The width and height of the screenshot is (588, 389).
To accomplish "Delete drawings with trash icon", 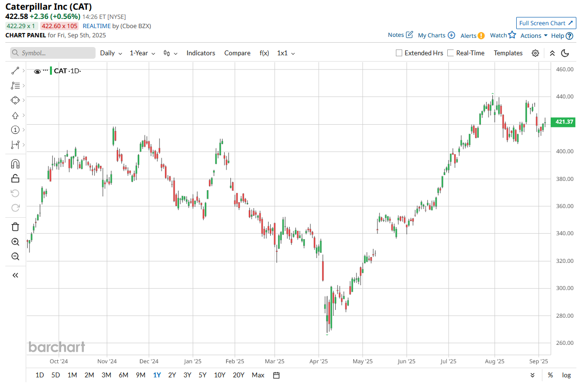I will click(x=15, y=227).
